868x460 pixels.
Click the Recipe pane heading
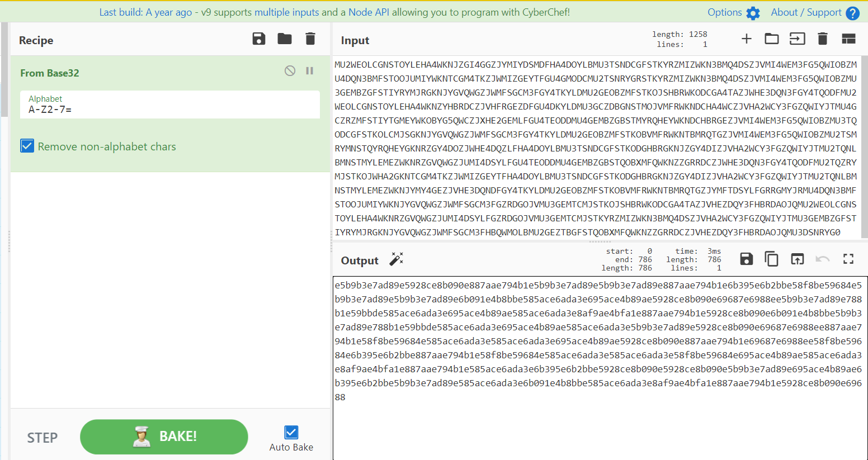36,40
